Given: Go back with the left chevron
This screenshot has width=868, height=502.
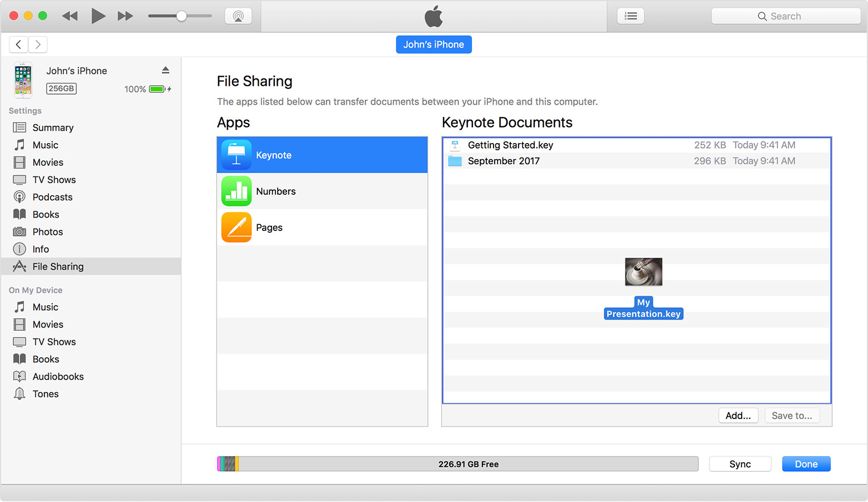Looking at the screenshot, I should click(18, 45).
